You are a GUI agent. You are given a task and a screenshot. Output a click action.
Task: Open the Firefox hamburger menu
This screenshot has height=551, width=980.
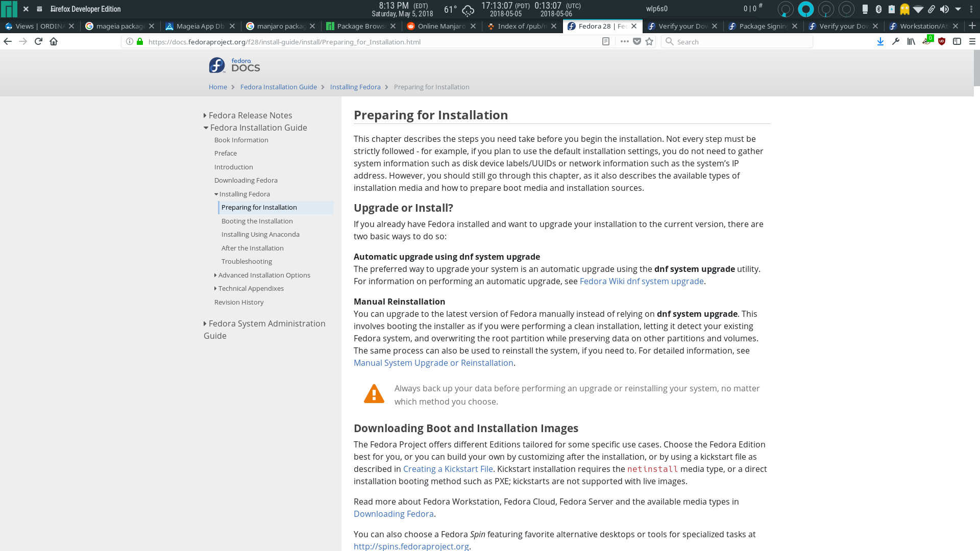tap(972, 41)
